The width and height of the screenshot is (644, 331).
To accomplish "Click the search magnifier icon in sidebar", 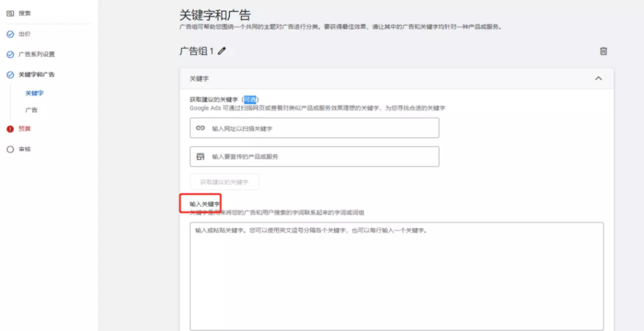I will coord(10,13).
